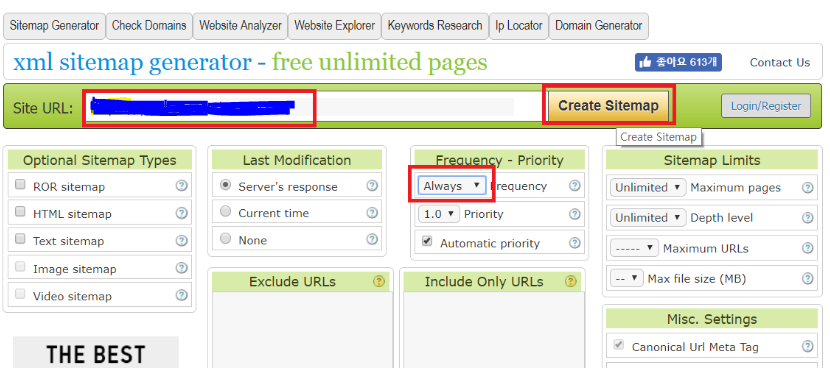This screenshot has height=381, width=830.
Task: Open help icon for Max file size
Action: tap(807, 278)
